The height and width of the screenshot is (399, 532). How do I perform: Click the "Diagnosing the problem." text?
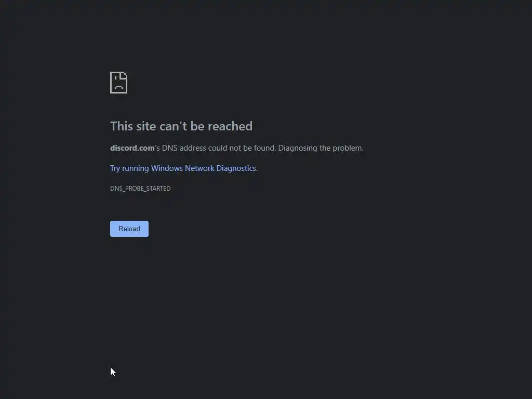click(x=321, y=148)
